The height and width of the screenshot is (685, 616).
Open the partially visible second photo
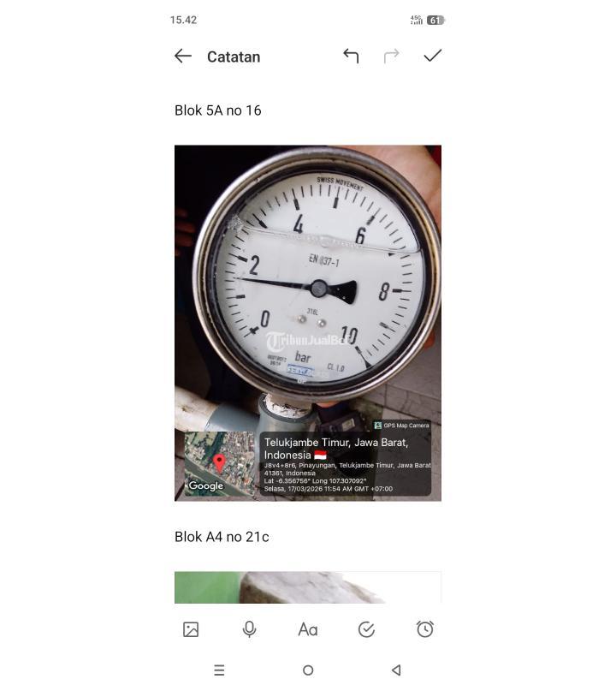point(308,587)
